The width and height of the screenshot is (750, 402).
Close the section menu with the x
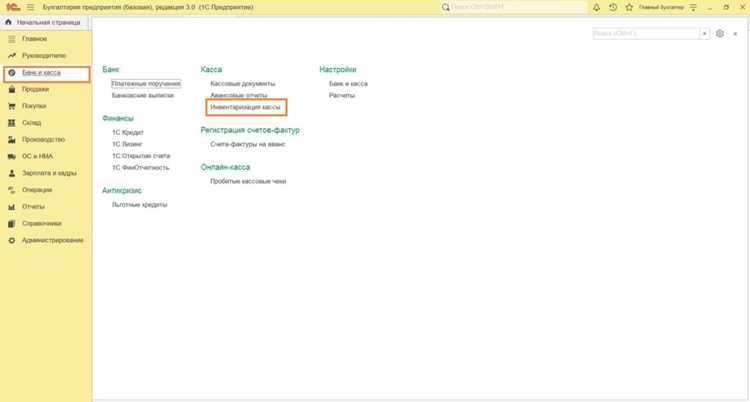pyautogui.click(x=736, y=34)
